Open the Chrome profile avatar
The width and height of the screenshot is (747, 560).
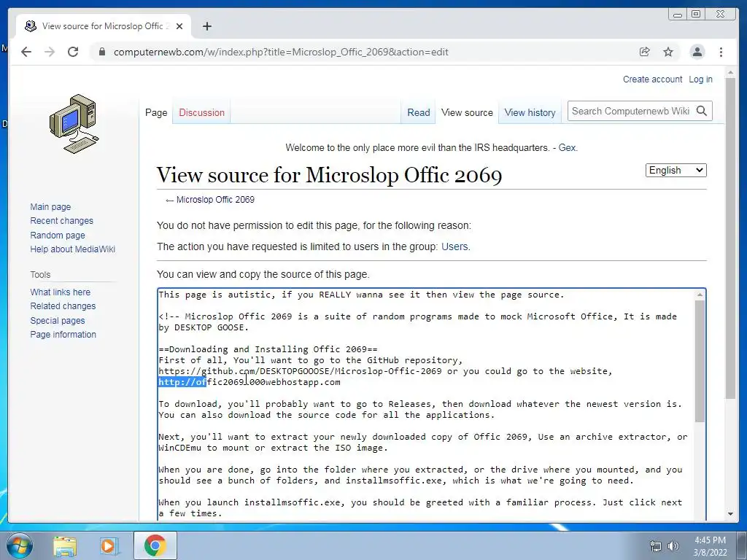coord(697,52)
